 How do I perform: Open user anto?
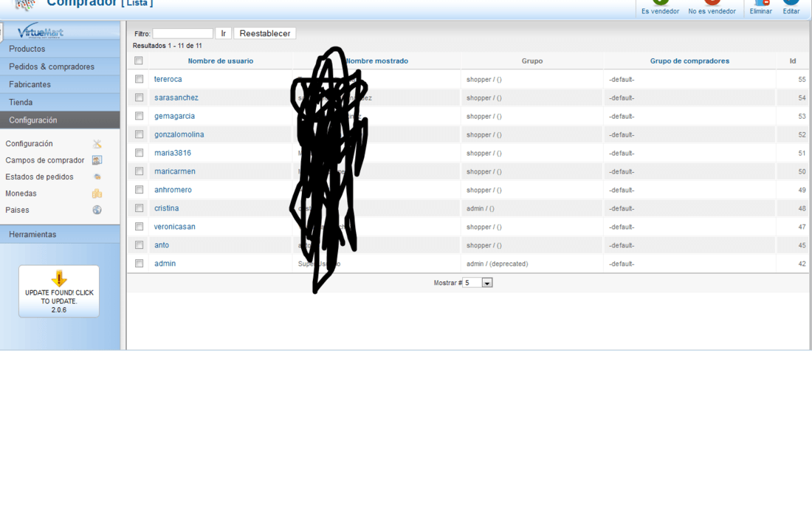162,245
